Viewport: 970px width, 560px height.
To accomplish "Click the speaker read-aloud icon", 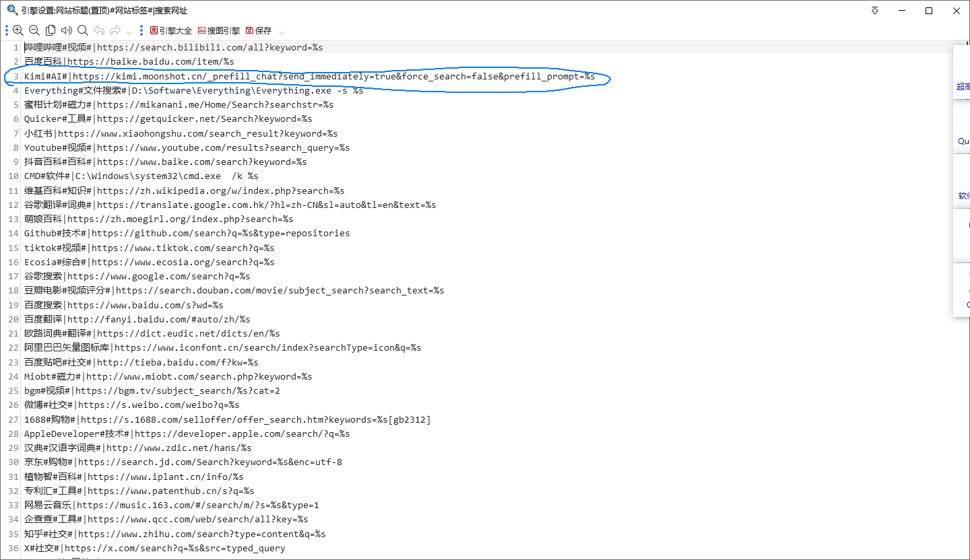I will [x=67, y=30].
